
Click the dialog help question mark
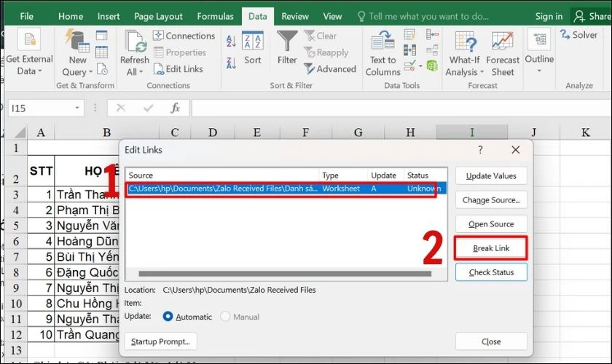(480, 150)
